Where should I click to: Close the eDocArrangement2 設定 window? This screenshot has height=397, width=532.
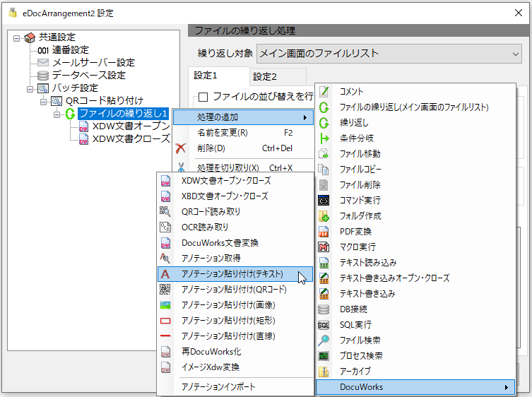point(518,13)
